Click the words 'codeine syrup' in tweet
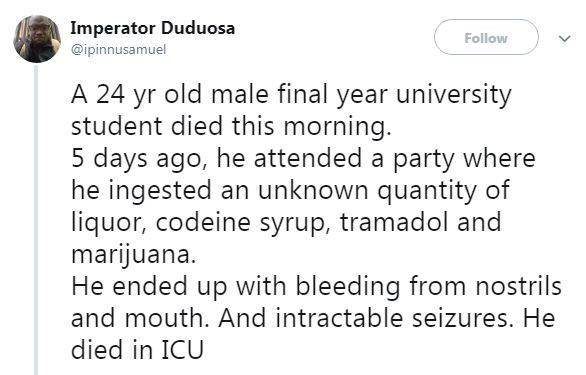 click(x=243, y=223)
